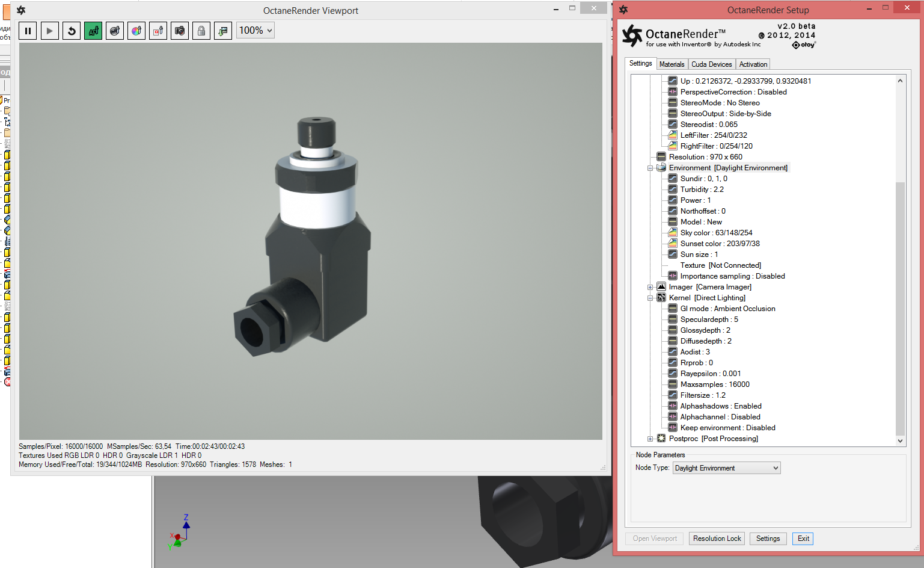
Task: Click the disabled Open Viewport button
Action: coord(655,539)
